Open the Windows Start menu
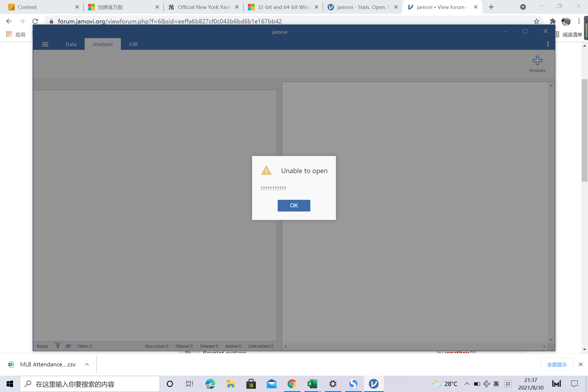This screenshot has height=392, width=588. pyautogui.click(x=10, y=384)
